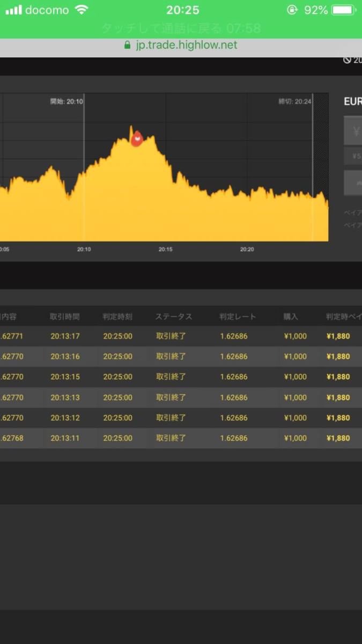Tap the 20:15 time axis label
This screenshot has width=362, height=644.
pos(165,249)
